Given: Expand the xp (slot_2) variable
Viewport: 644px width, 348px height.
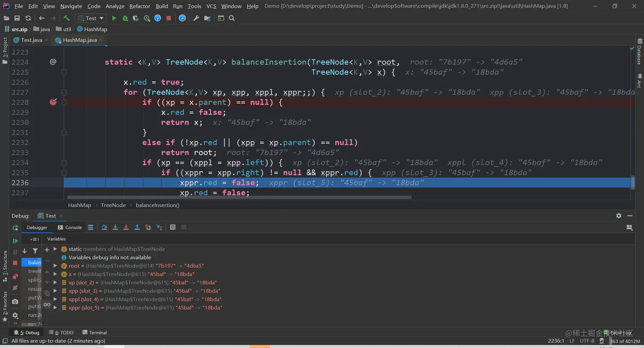Looking at the screenshot, I should pyautogui.click(x=55, y=282).
